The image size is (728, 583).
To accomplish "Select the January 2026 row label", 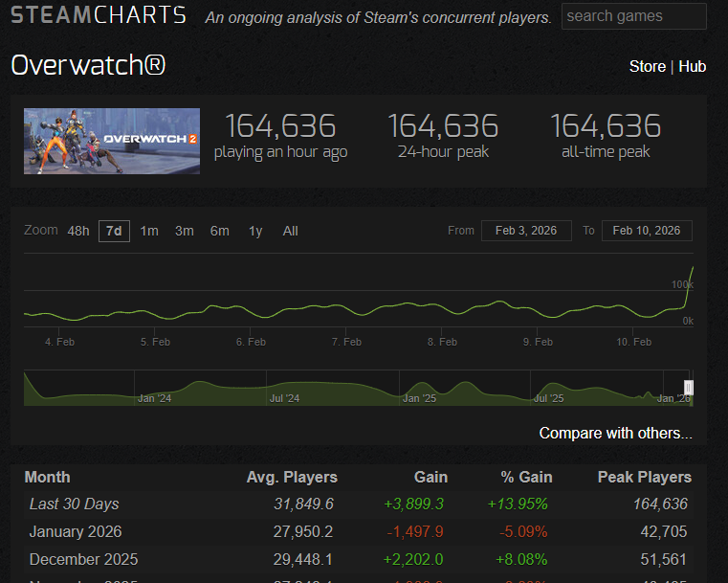I will (x=76, y=532).
